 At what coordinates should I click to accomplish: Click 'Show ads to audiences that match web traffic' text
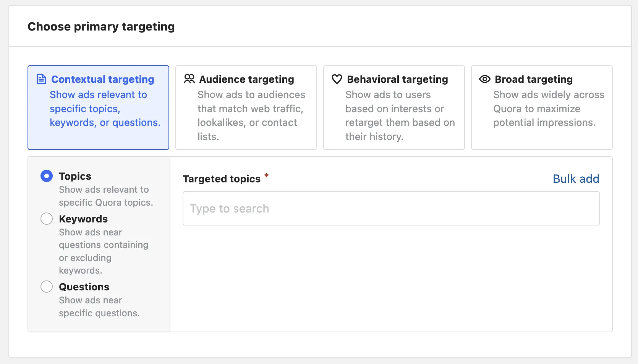(x=251, y=116)
